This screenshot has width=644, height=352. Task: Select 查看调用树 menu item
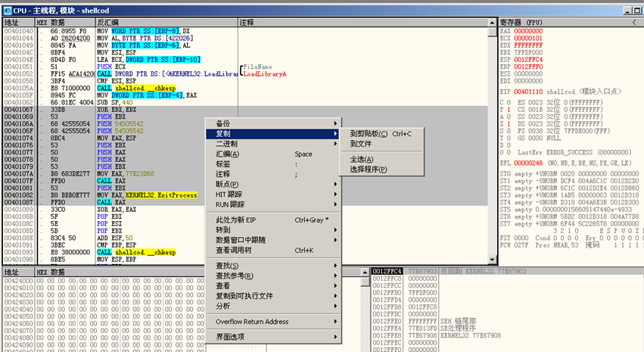click(x=273, y=250)
